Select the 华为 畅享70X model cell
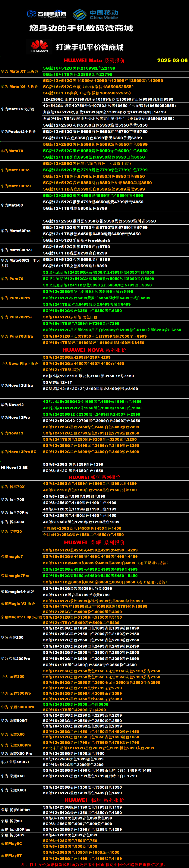This screenshot has width=189, height=868. (21, 487)
